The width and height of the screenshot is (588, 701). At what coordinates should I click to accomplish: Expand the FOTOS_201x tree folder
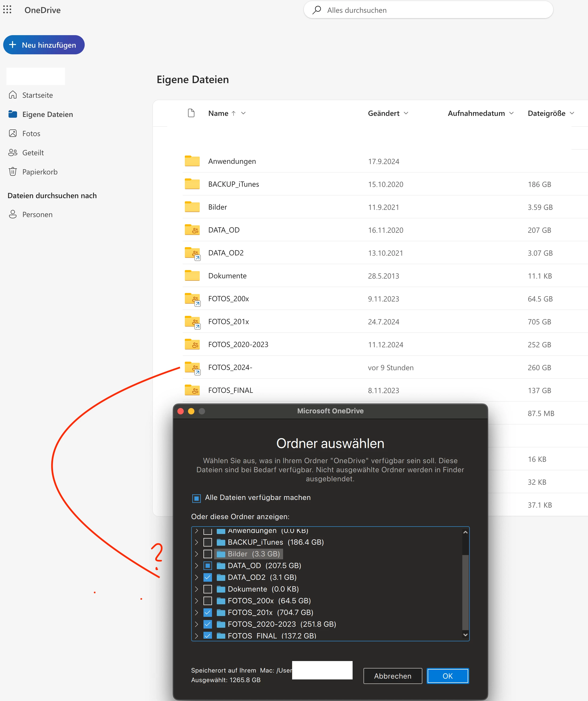click(197, 613)
